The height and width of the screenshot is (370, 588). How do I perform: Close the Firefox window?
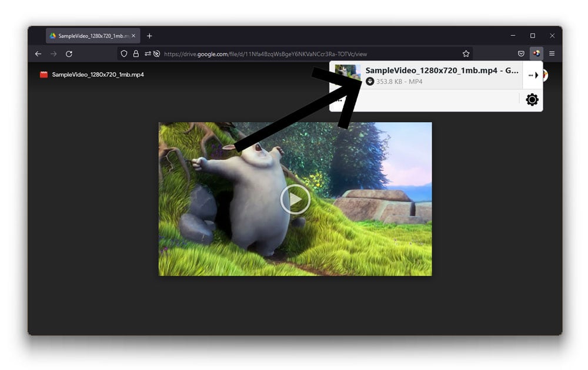tap(552, 36)
